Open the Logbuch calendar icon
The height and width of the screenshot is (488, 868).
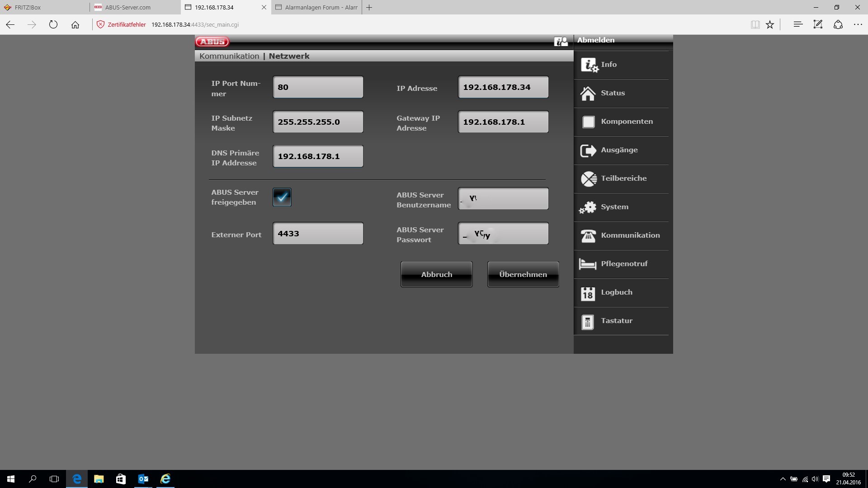coord(587,293)
